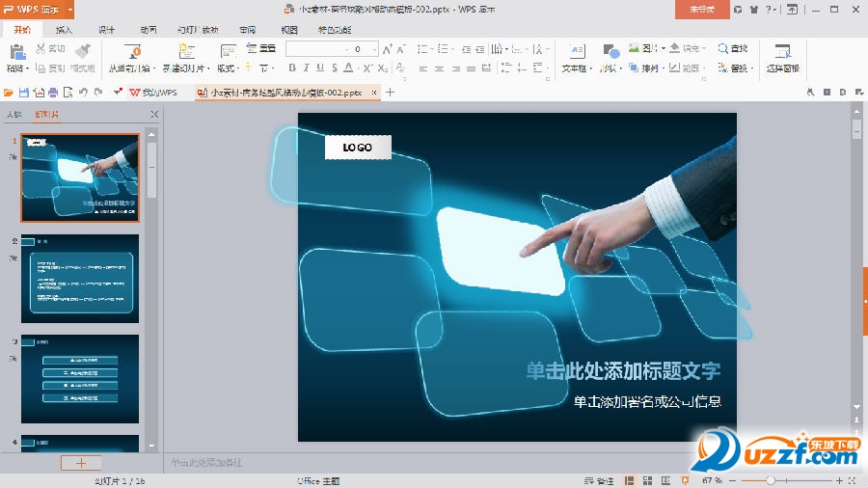Open the Slide Show (幻灯片放映) ribbon tab

[198, 30]
